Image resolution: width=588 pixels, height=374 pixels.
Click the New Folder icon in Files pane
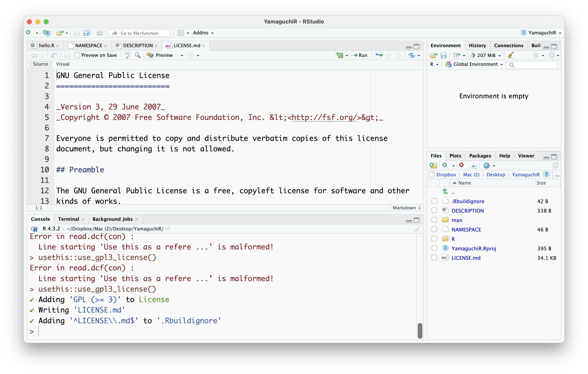[x=433, y=166]
